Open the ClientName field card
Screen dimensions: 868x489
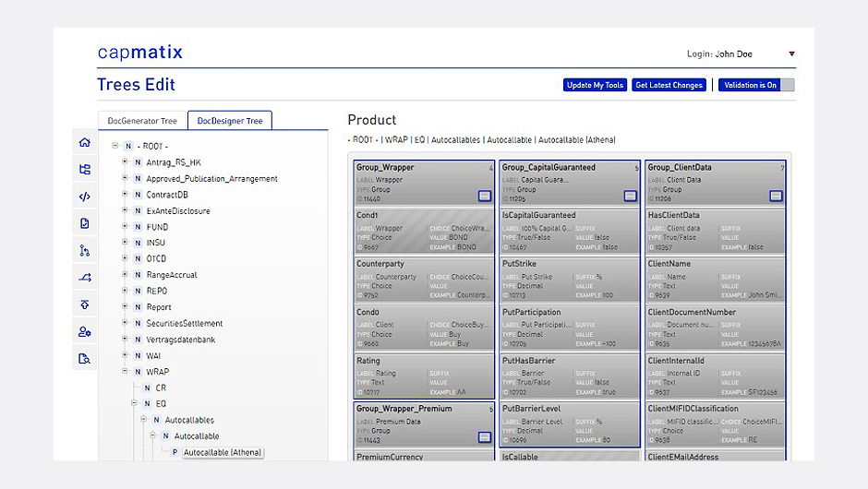(716, 280)
